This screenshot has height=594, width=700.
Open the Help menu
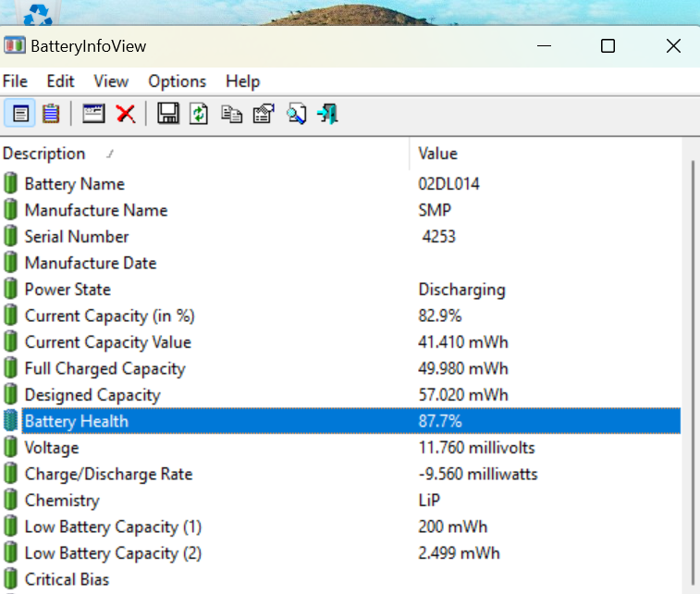[x=243, y=81]
